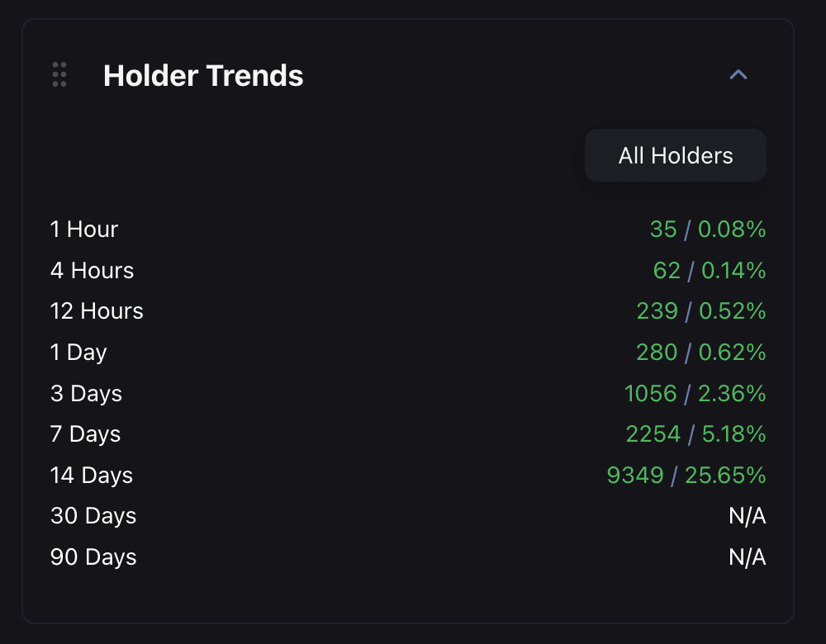Click the 90 Days N/A entry

[x=748, y=556]
